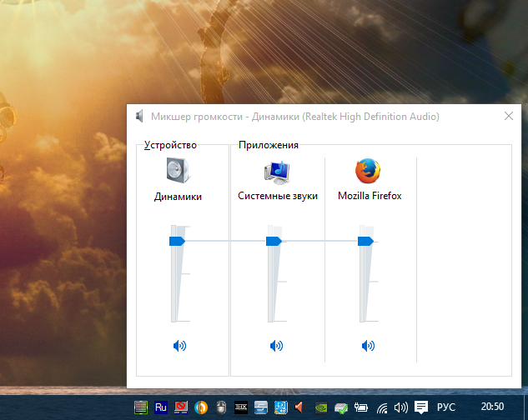Click the orange speaker tray icon
The image size is (528, 420).
(x=300, y=407)
